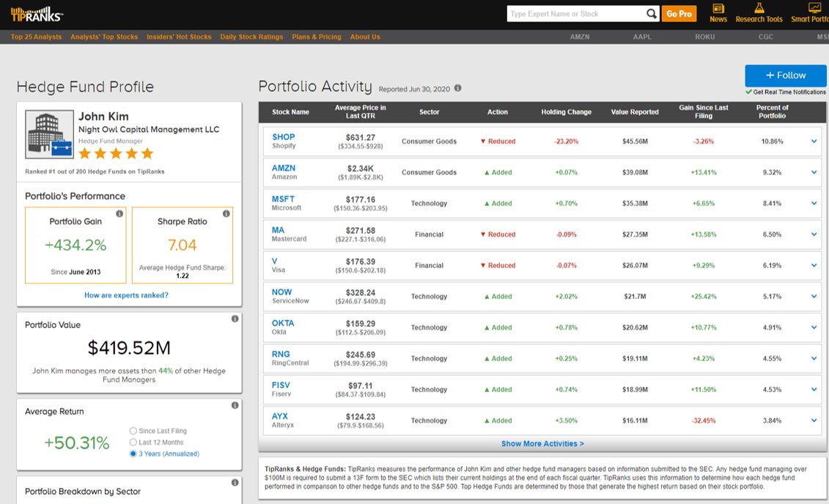Expand the OKTA row
This screenshot has width=829, height=504.
814,327
